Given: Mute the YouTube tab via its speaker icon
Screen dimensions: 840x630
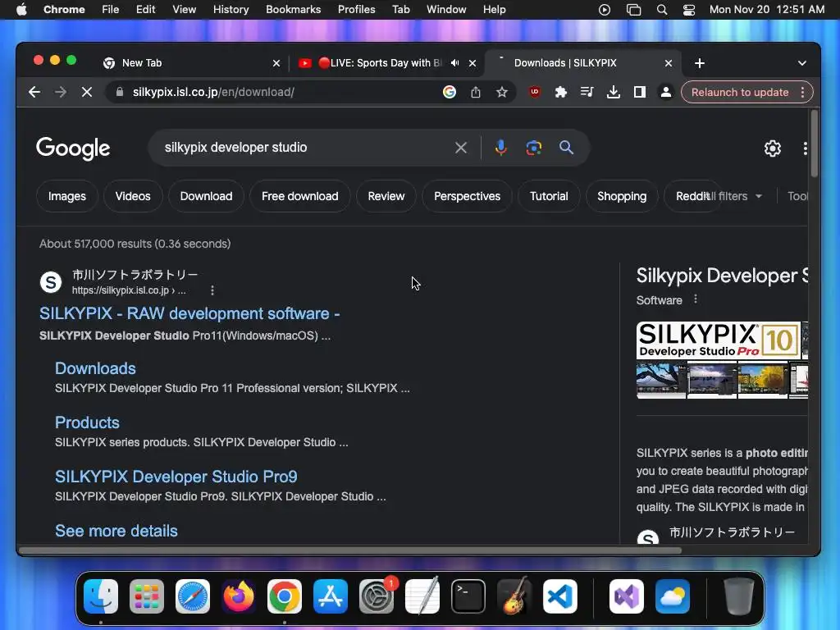Looking at the screenshot, I should point(454,63).
